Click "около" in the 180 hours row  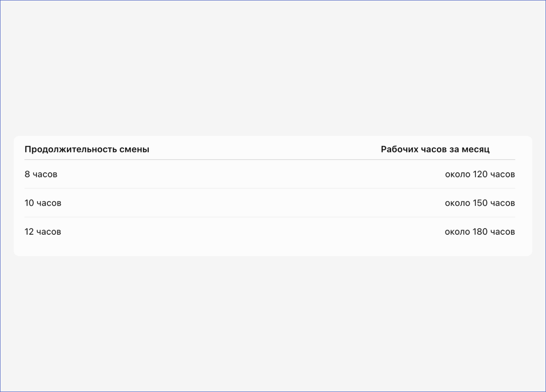[457, 231]
